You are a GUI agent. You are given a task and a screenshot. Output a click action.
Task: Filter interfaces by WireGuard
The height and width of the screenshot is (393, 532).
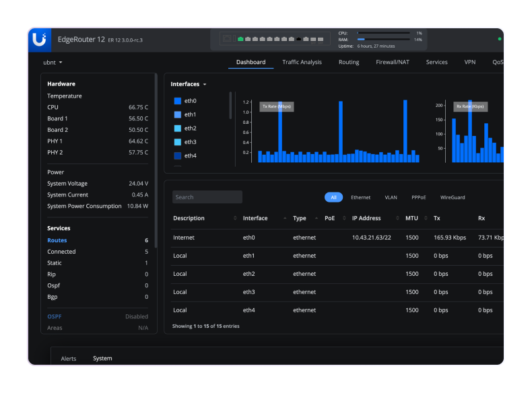pyautogui.click(x=453, y=197)
